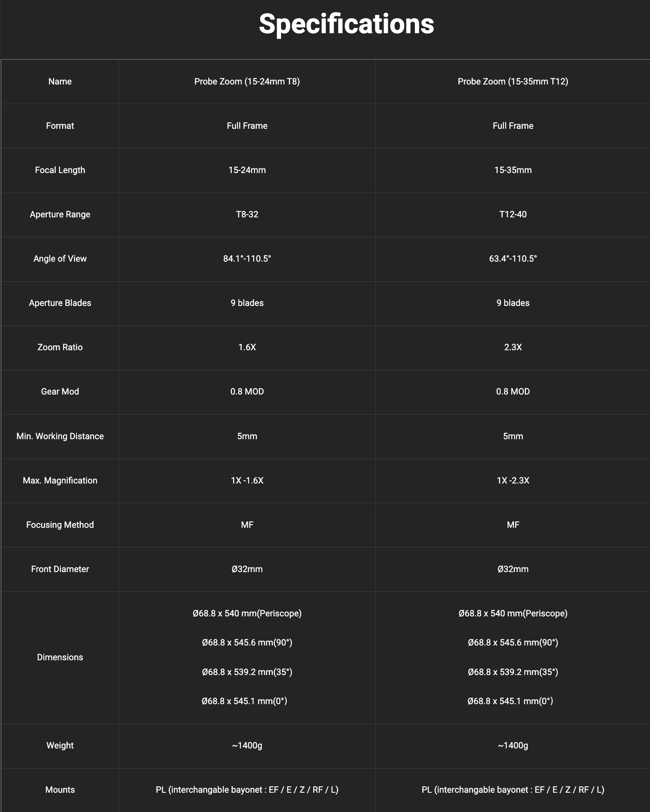Select the Probe Zoom (15-24mm T8) name cell
This screenshot has width=650, height=812.
pyautogui.click(x=247, y=82)
